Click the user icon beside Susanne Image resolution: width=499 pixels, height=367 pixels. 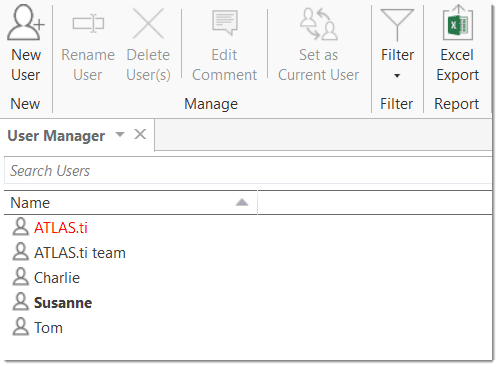21,302
